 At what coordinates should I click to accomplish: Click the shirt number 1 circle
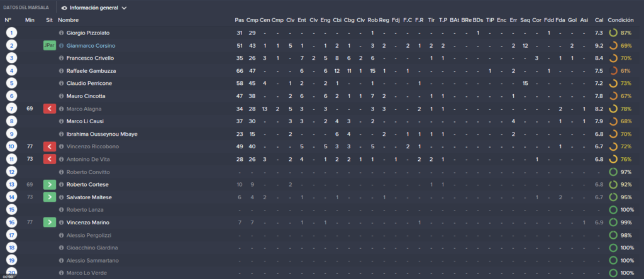pyautogui.click(x=11, y=33)
